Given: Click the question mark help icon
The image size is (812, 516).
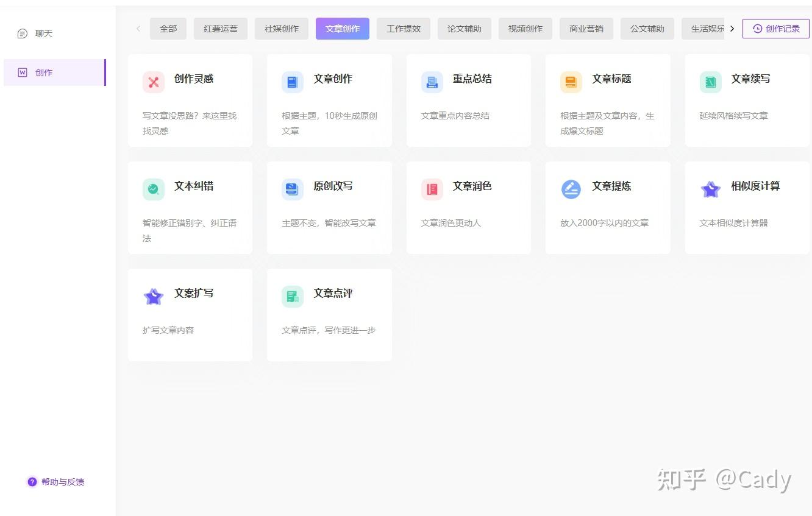Looking at the screenshot, I should 32,482.
